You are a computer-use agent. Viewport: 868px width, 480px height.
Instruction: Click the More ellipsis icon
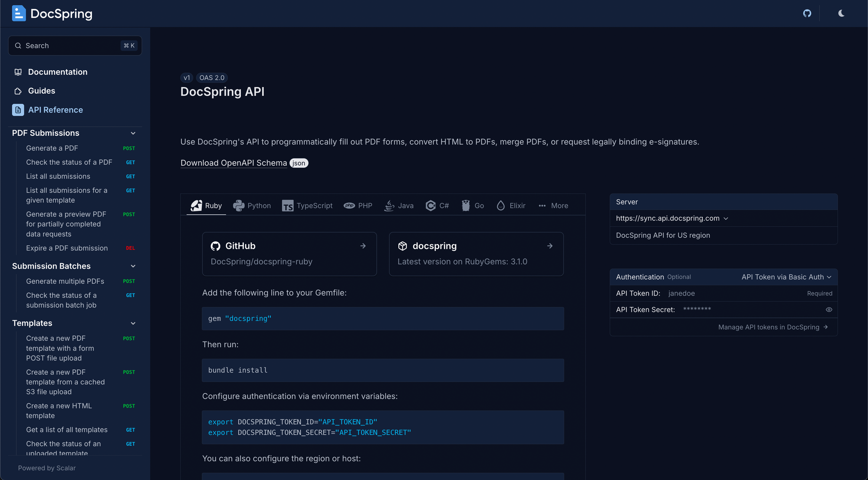(542, 206)
